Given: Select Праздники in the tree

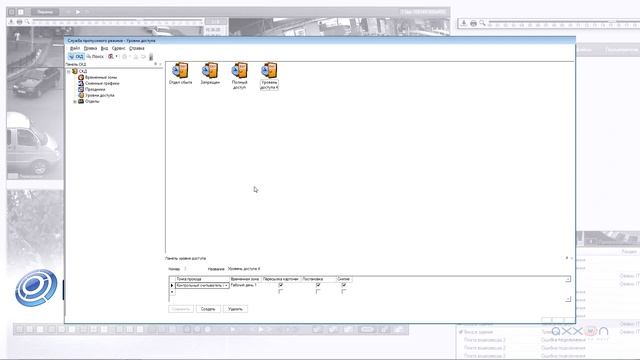Looking at the screenshot, I should (95, 89).
